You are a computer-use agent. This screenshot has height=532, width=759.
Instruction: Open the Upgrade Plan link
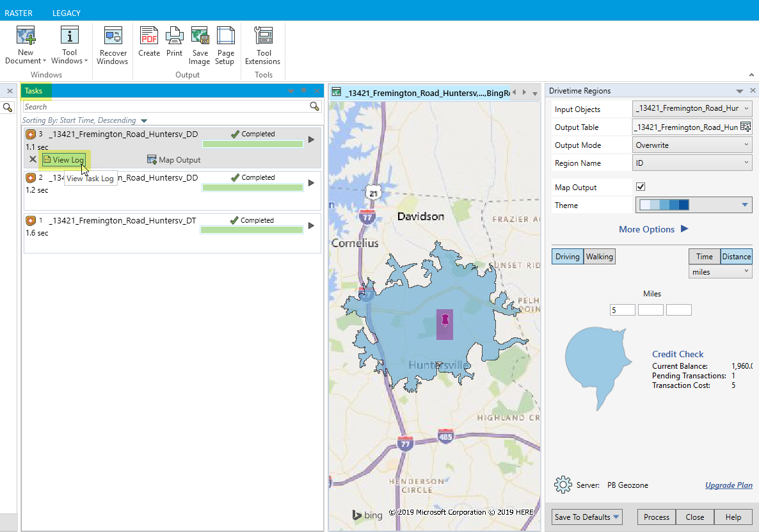click(728, 485)
